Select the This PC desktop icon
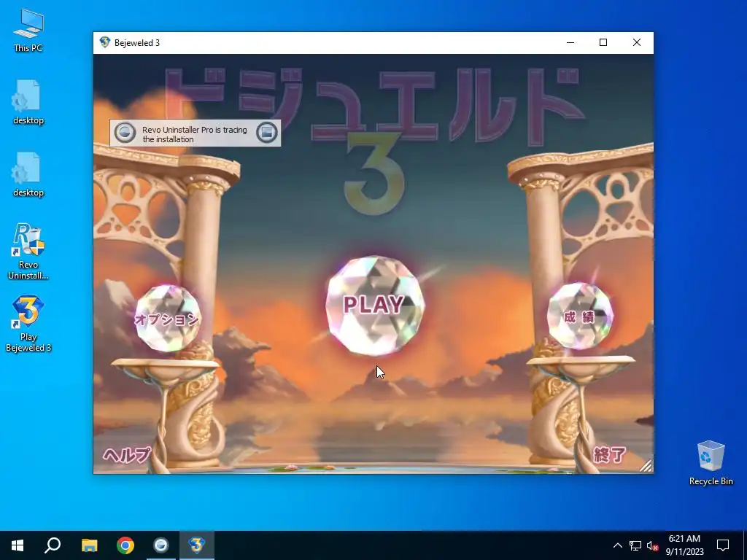The height and width of the screenshot is (560, 747). (28, 30)
